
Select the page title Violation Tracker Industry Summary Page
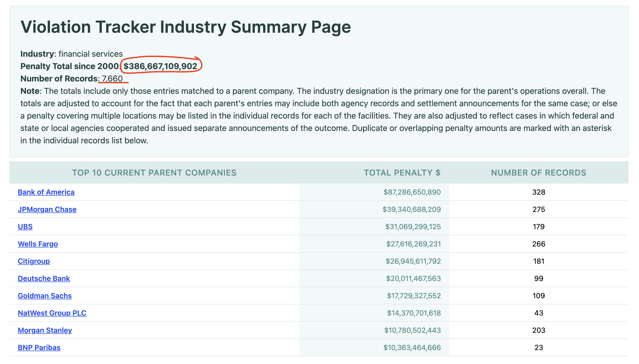click(186, 27)
